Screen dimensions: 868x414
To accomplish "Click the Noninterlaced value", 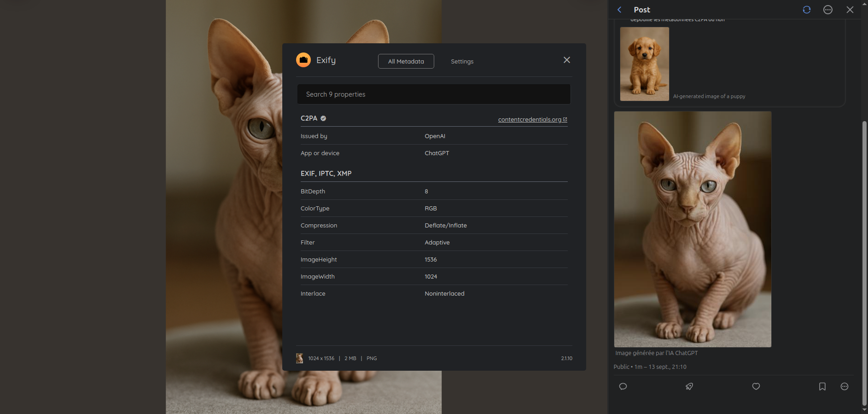I will [x=444, y=293].
